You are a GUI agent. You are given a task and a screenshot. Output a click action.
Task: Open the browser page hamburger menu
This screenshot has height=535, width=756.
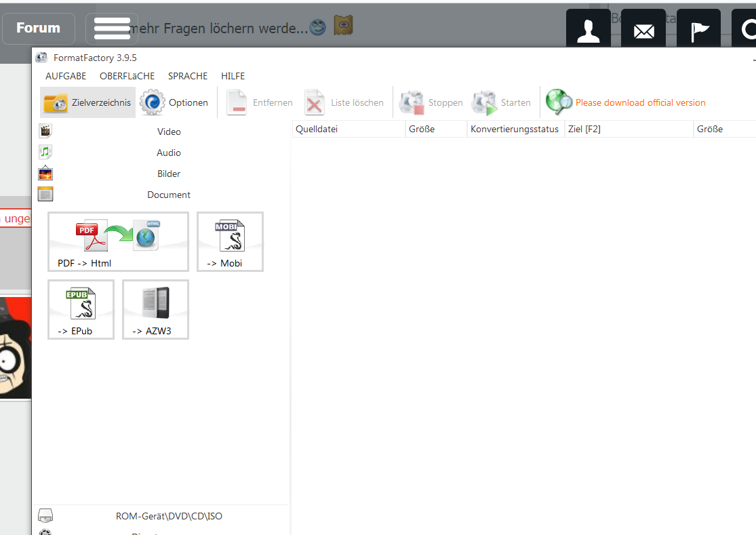(112, 28)
